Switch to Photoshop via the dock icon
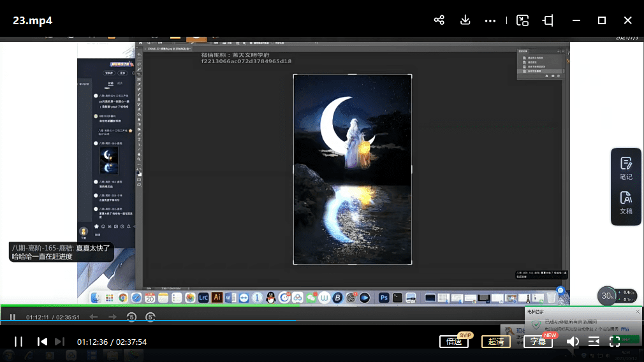Image resolution: width=644 pixels, height=362 pixels. (384, 298)
